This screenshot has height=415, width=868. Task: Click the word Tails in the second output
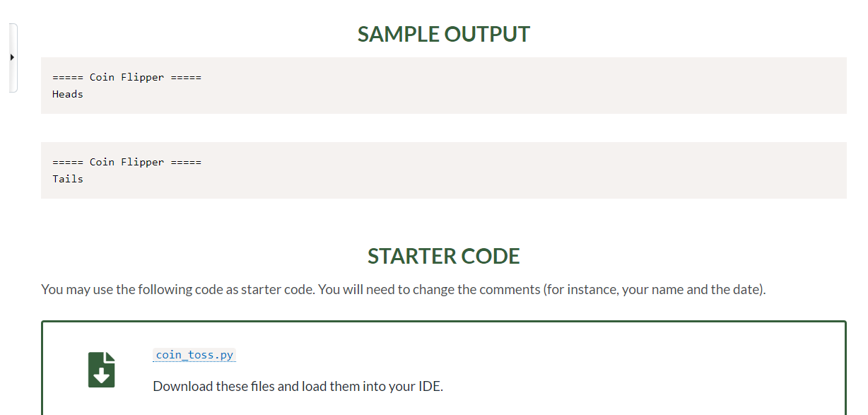(x=67, y=178)
